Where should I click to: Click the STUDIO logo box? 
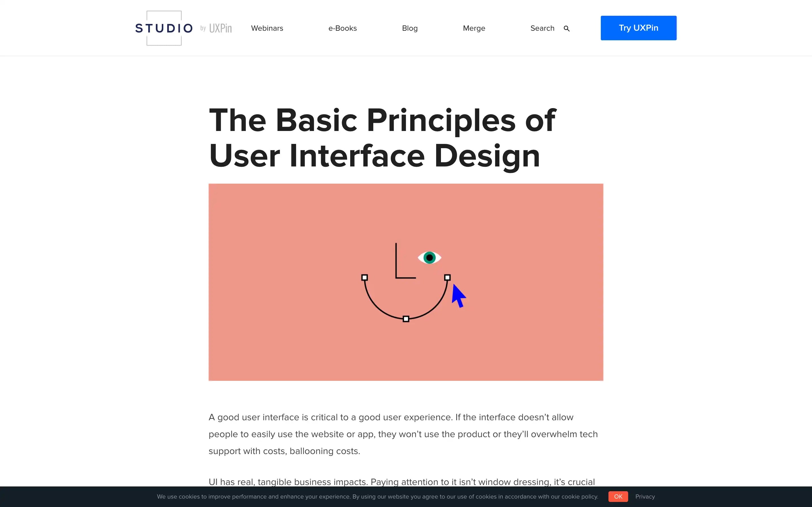tap(164, 28)
